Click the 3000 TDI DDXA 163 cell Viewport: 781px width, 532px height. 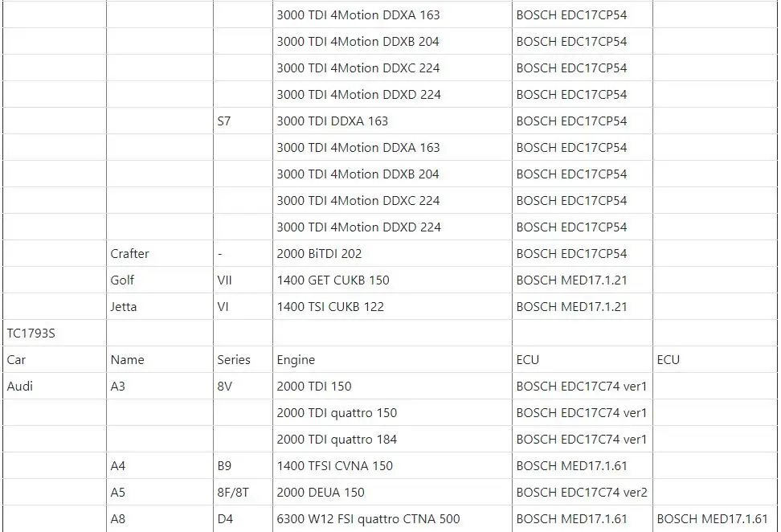[392, 121]
